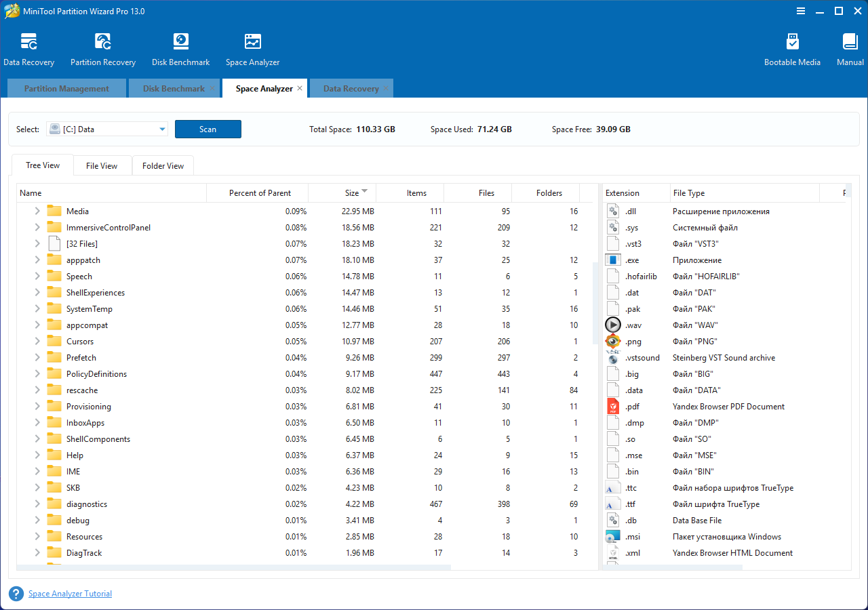Launch the Disk Benchmark toolbar icon
868x610 pixels.
(x=180, y=42)
